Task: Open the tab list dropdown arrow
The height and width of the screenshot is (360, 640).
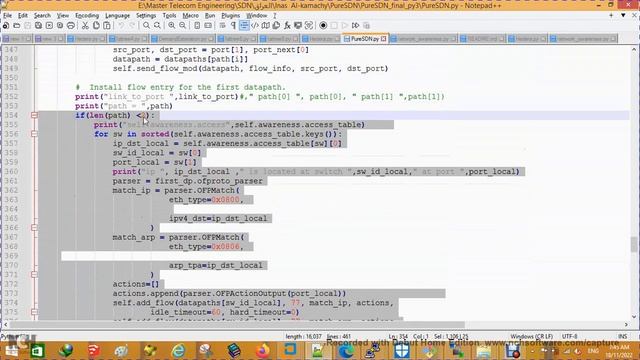Action: [x=623, y=16]
